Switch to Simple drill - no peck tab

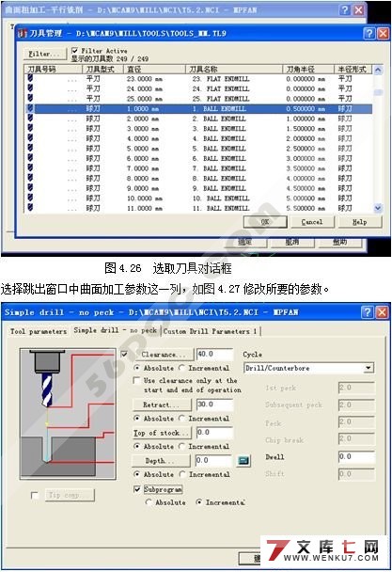pyautogui.click(x=115, y=330)
